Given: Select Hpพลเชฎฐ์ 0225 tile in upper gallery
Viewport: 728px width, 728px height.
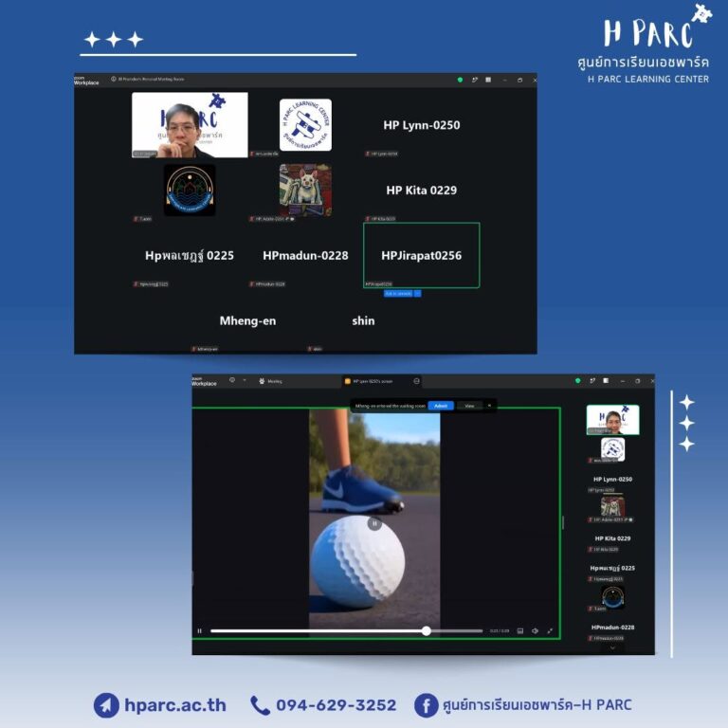Looking at the screenshot, I should (x=190, y=255).
